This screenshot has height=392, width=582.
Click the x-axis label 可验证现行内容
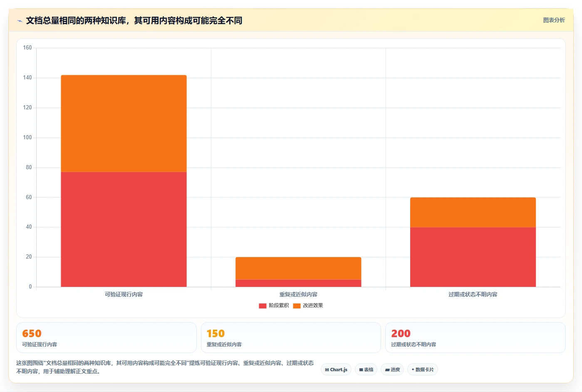click(x=124, y=294)
